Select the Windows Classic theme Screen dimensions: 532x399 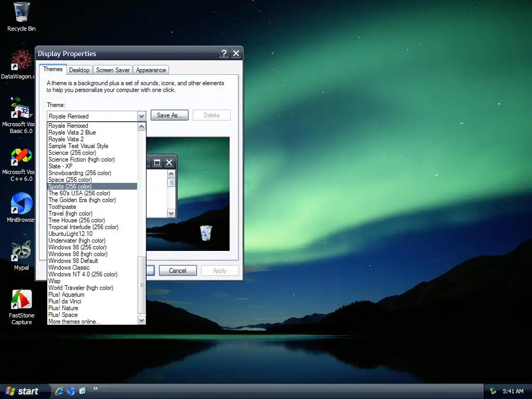[92, 268]
